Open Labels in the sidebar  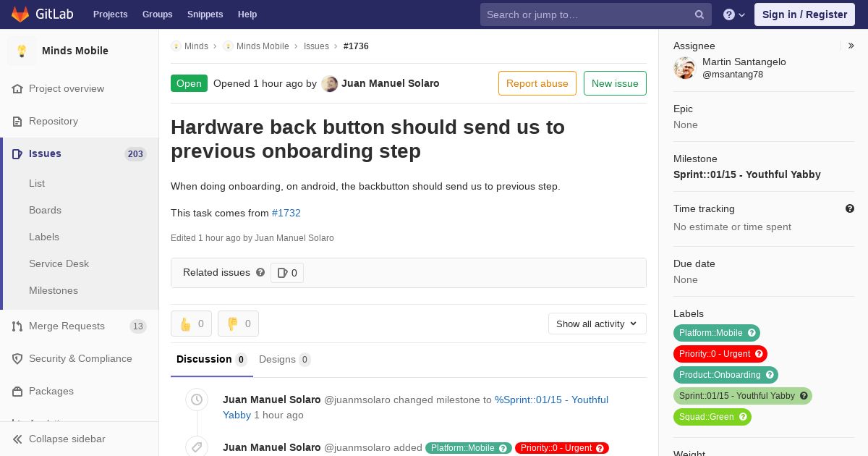pos(44,237)
